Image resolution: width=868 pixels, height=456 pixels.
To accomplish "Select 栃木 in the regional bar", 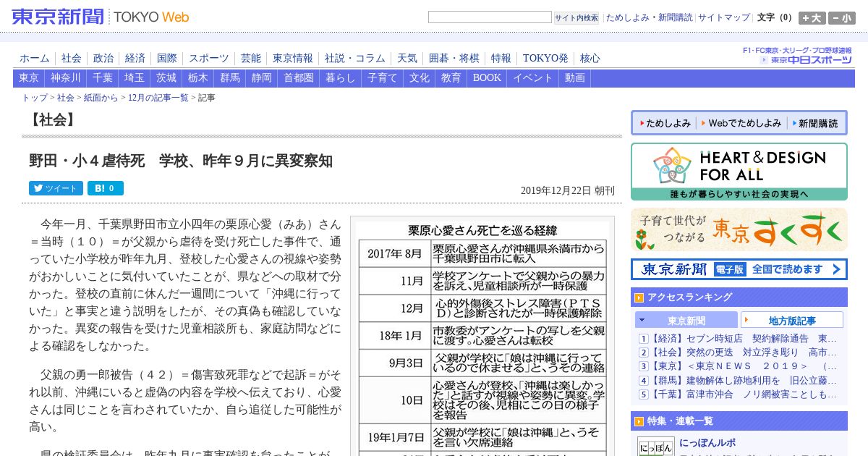I will tap(198, 78).
